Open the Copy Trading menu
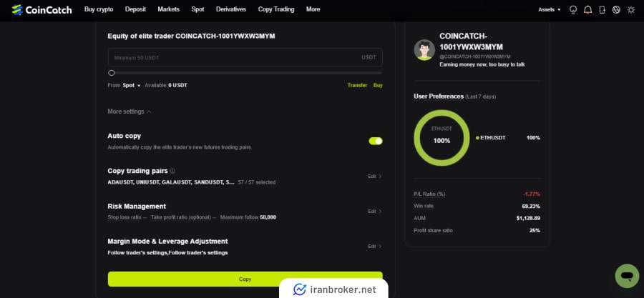Screen dimensions: 644x298 coord(276,9)
